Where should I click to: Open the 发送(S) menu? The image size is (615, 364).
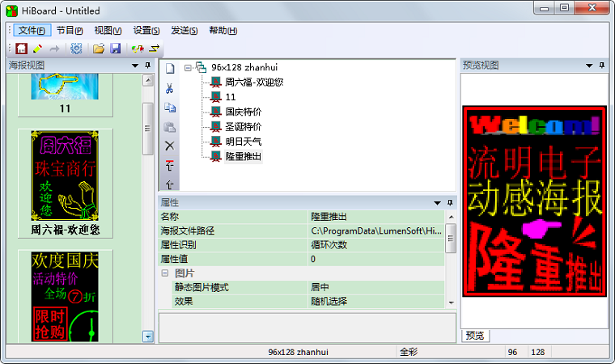[x=184, y=31]
